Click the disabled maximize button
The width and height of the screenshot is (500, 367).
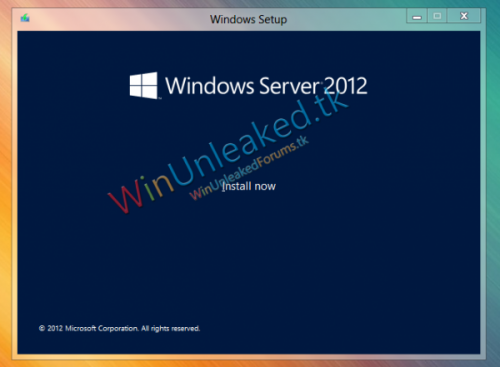tap(437, 16)
